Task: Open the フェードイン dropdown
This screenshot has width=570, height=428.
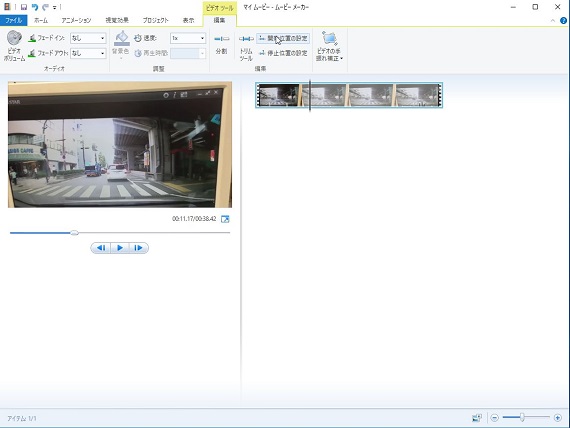Action: (88, 38)
